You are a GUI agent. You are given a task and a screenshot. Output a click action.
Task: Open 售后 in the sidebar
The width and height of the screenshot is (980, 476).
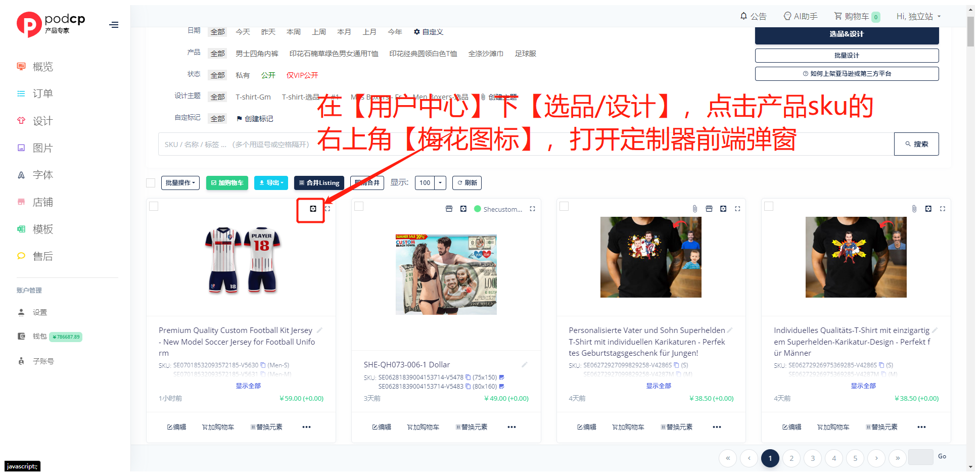pos(43,256)
